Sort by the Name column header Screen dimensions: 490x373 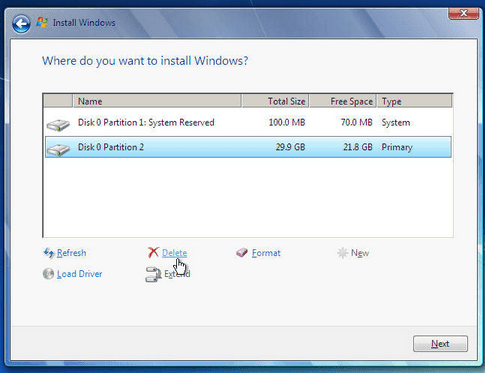[157, 101]
